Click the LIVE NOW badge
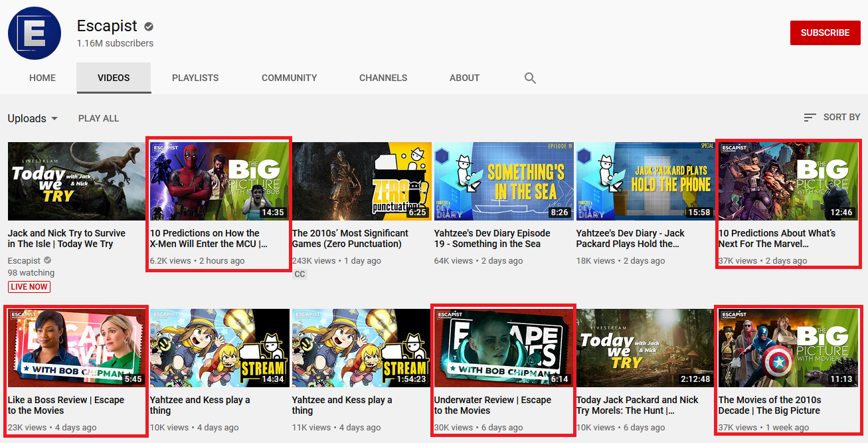Image resolution: width=868 pixels, height=443 pixels. [x=29, y=287]
